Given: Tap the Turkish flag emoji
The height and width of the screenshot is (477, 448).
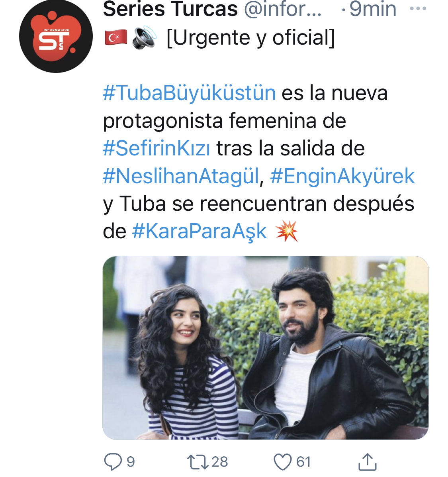Looking at the screenshot, I should tap(116, 38).
